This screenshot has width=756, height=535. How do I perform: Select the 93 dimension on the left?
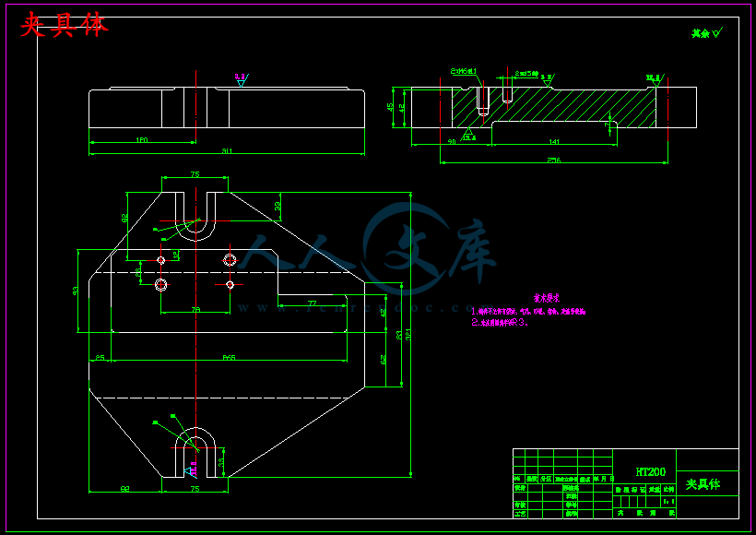pyautogui.click(x=76, y=291)
